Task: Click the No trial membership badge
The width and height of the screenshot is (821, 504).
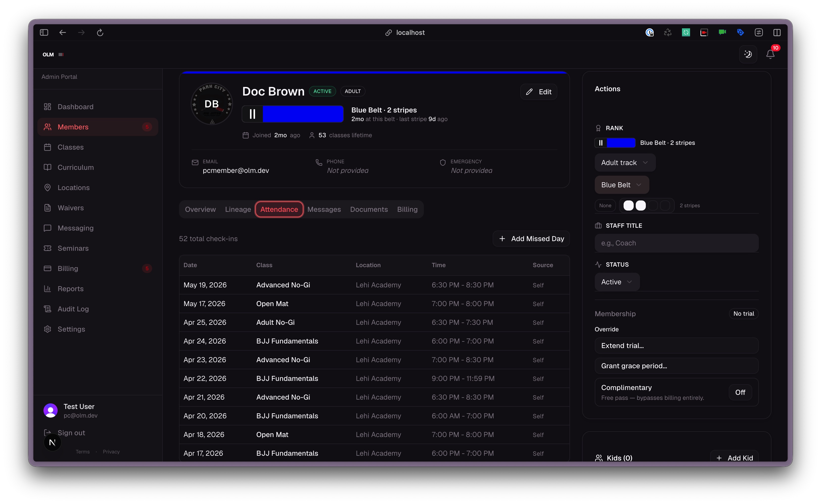Action: point(743,314)
